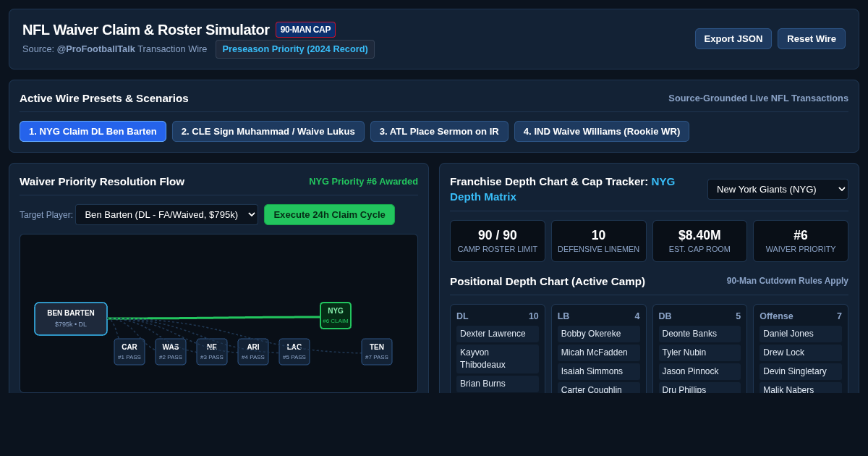Click the #6 Waiver Priority stat card
Image resolution: width=868 pixels, height=456 pixels.
[801, 241]
